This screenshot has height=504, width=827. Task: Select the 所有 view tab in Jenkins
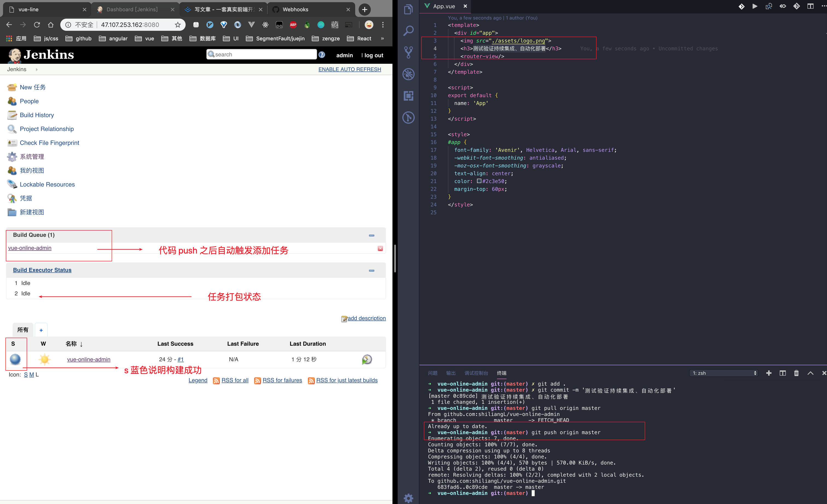(x=23, y=330)
